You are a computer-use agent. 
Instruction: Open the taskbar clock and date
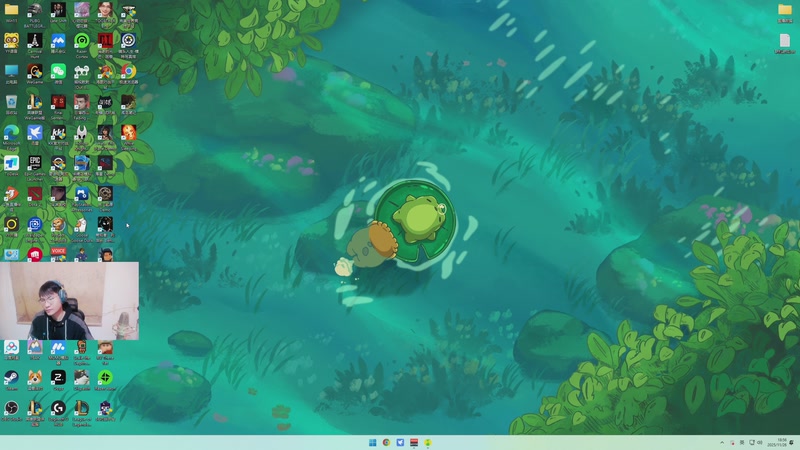point(778,442)
